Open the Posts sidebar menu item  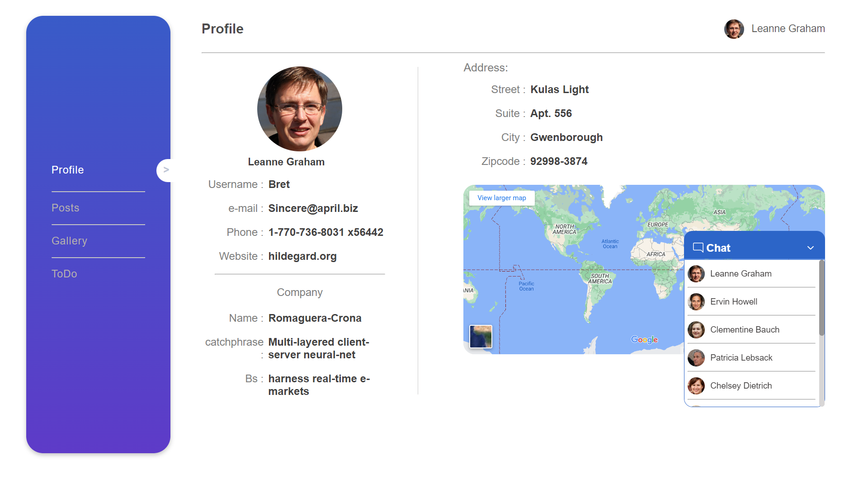click(66, 208)
